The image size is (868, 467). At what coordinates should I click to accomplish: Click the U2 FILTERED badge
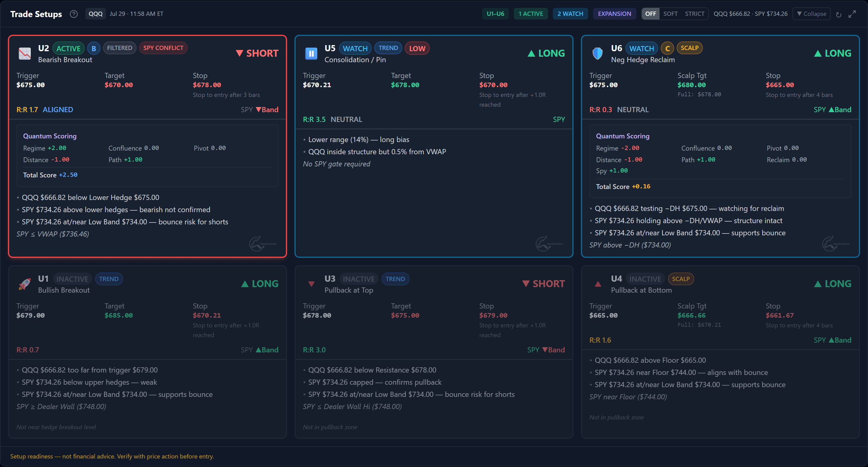(119, 48)
